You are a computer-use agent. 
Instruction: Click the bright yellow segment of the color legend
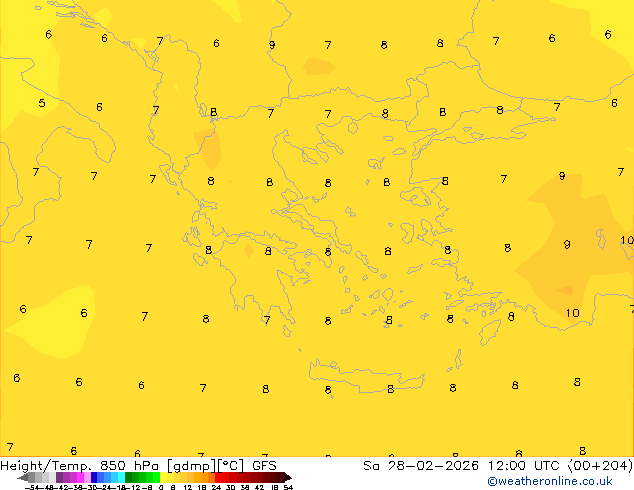tap(163, 477)
